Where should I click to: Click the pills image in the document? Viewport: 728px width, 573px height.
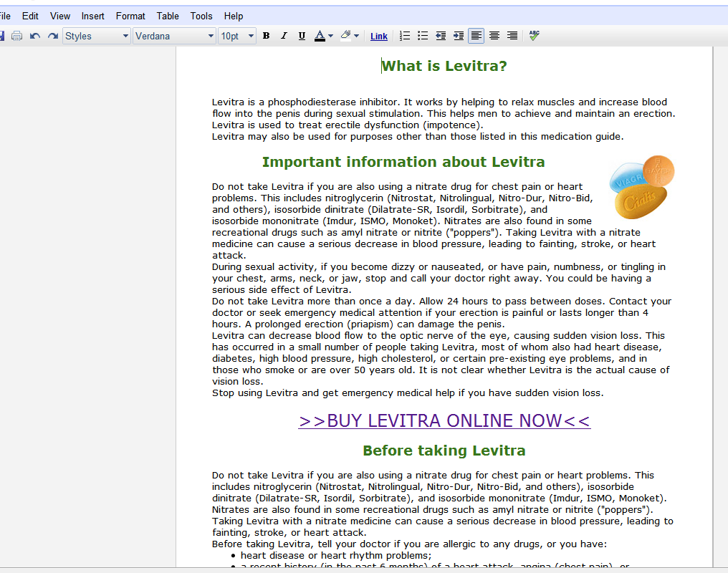click(641, 188)
